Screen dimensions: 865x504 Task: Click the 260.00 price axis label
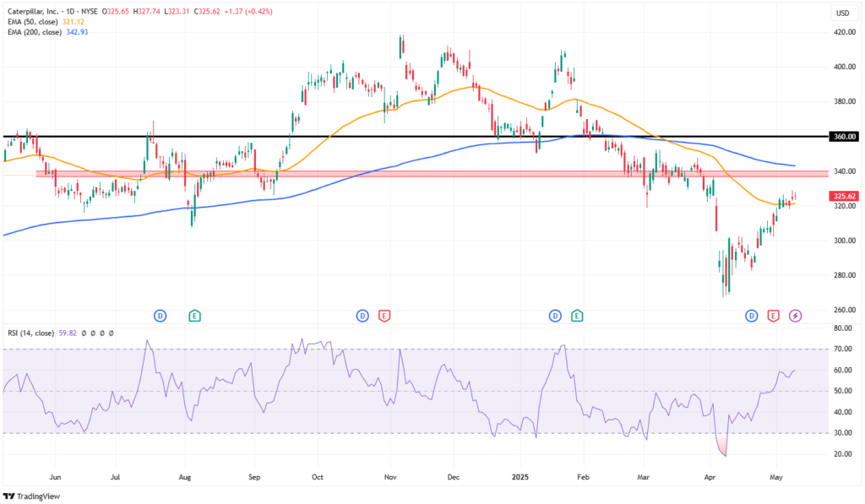click(845, 311)
